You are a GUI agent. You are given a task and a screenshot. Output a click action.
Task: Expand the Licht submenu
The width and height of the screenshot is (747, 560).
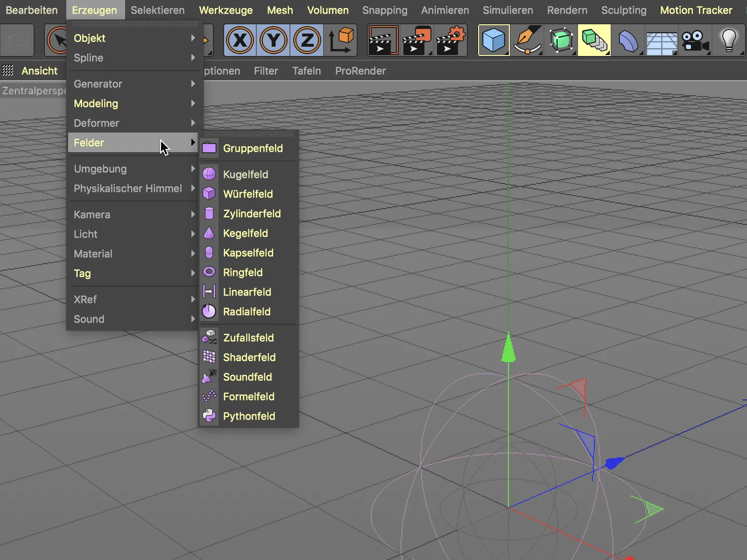pos(134,234)
